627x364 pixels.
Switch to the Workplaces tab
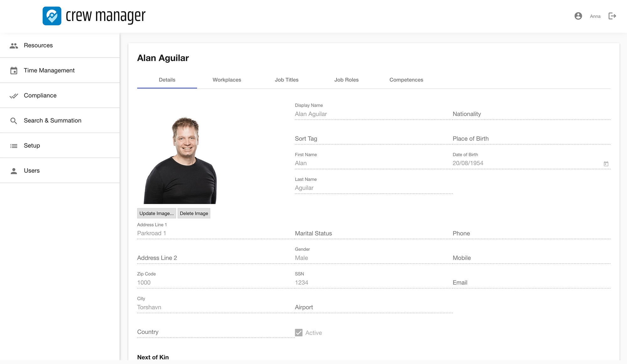pos(227,80)
